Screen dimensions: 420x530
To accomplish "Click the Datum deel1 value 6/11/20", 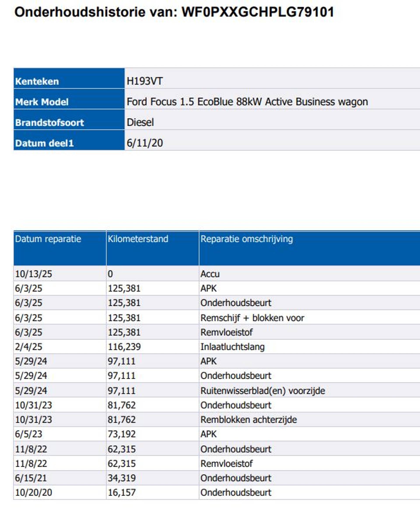I will (x=145, y=143).
